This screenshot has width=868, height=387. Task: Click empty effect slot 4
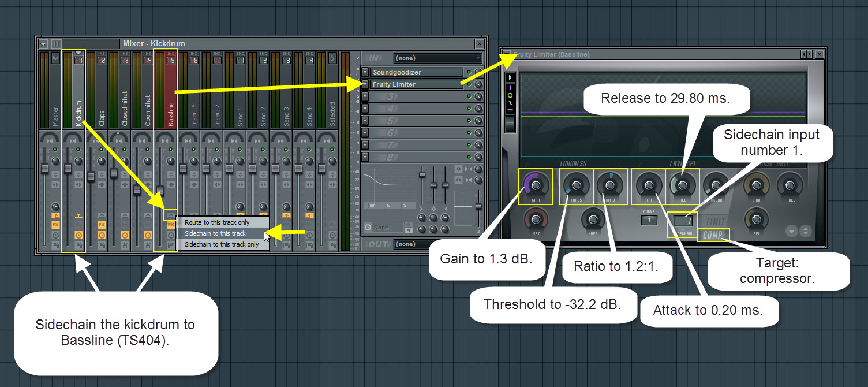[417, 109]
